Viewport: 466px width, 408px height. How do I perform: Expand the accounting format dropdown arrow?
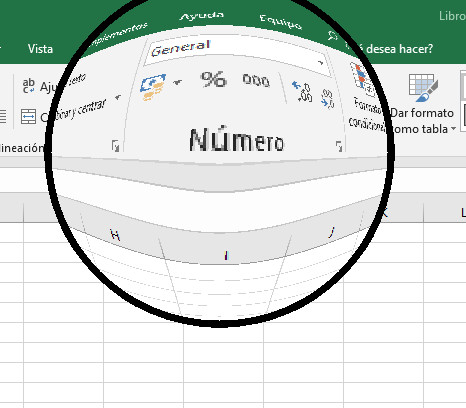tap(178, 82)
